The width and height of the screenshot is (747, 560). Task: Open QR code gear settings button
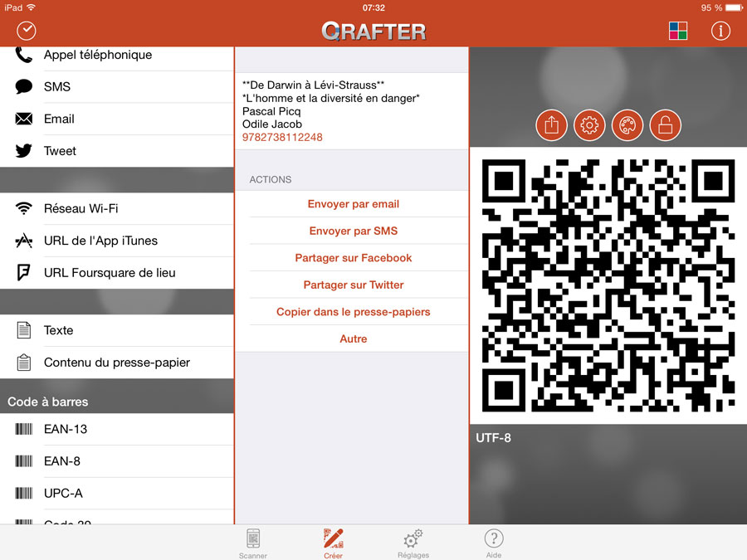pos(589,125)
